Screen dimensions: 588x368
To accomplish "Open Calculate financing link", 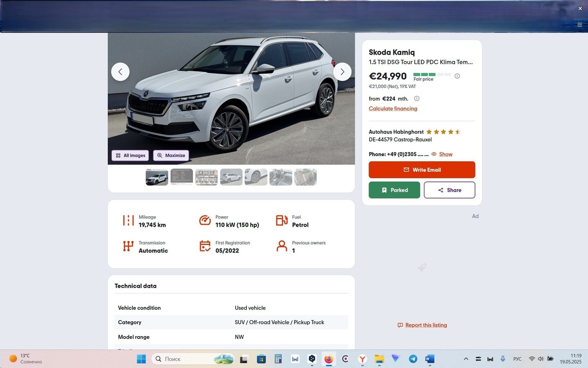I will tap(393, 109).
